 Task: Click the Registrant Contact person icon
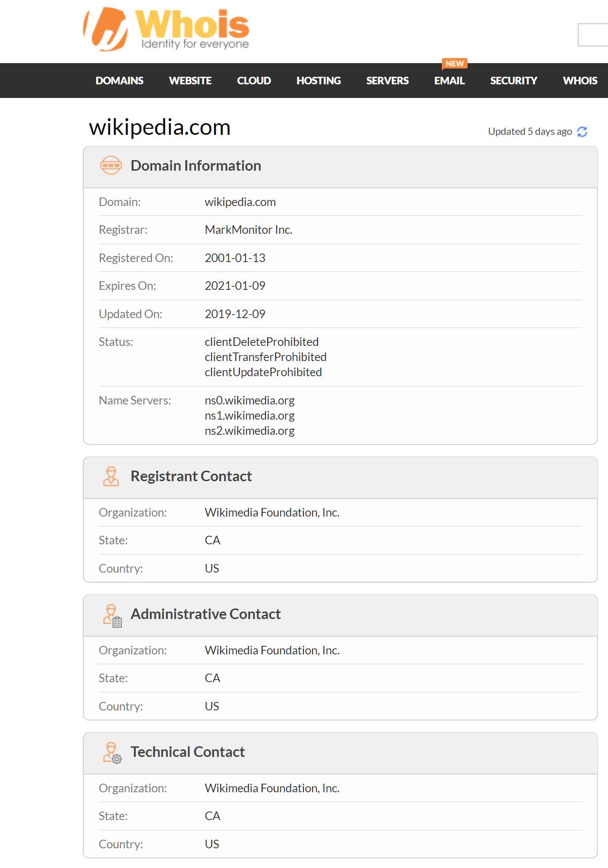[x=111, y=476]
